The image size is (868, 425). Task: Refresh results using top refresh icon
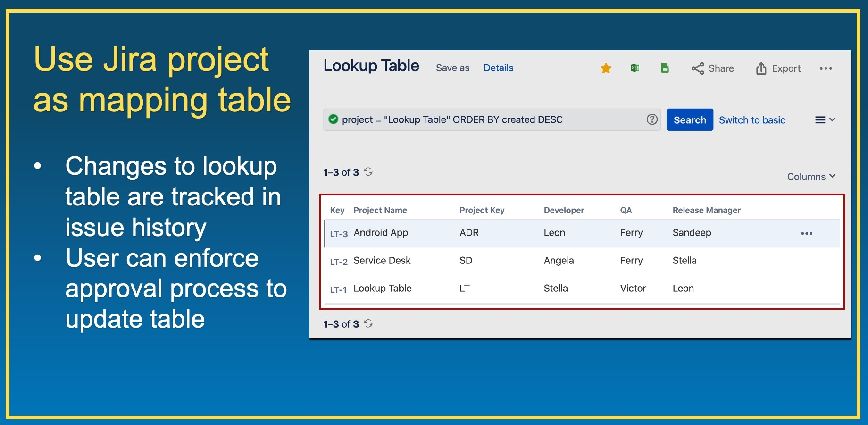pos(368,172)
